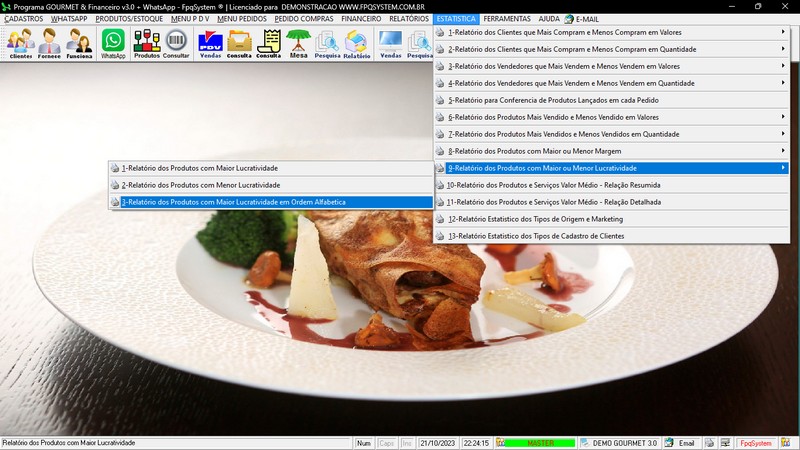This screenshot has width=800, height=450.
Task: Click the date 21/10/2023 in status bar
Action: pyautogui.click(x=437, y=443)
